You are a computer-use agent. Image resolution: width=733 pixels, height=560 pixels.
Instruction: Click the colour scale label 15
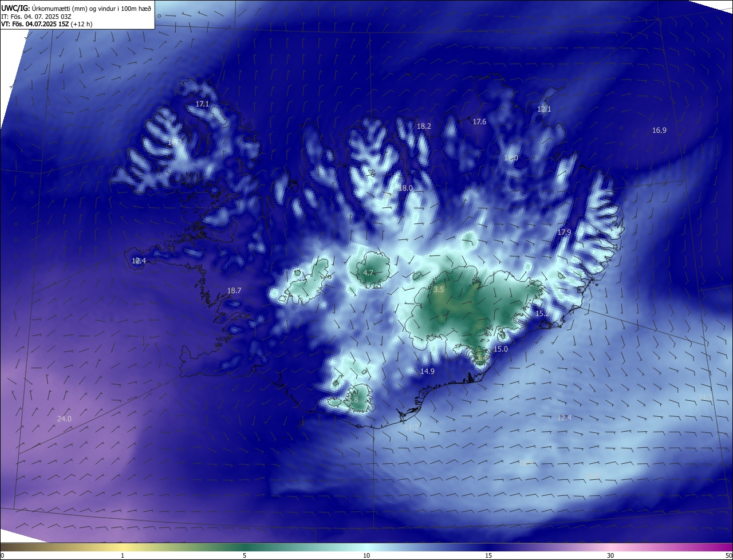click(x=488, y=556)
